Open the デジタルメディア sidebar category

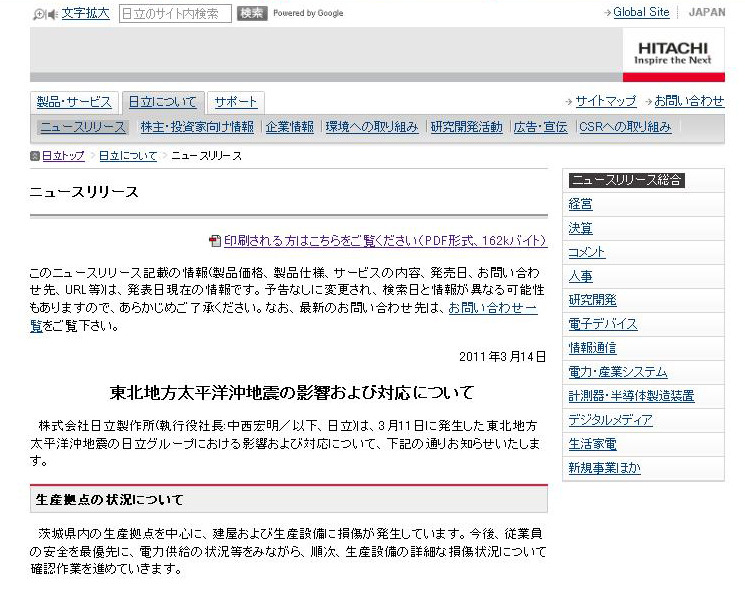tap(611, 420)
